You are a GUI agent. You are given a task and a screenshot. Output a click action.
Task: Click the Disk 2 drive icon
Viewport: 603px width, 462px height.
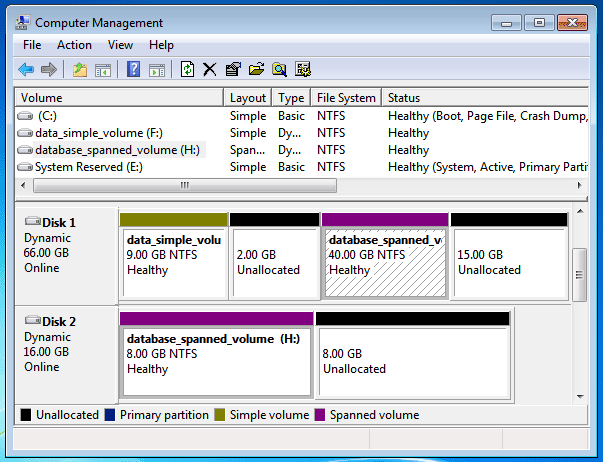pyautogui.click(x=33, y=320)
